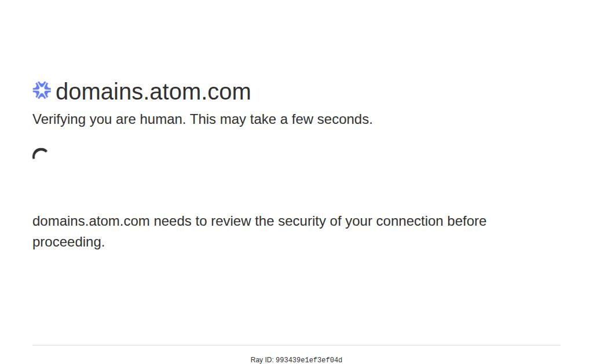The width and height of the screenshot is (593, 364).
Task: Click domains.atom.com at the paragraph start
Action: tap(91, 221)
